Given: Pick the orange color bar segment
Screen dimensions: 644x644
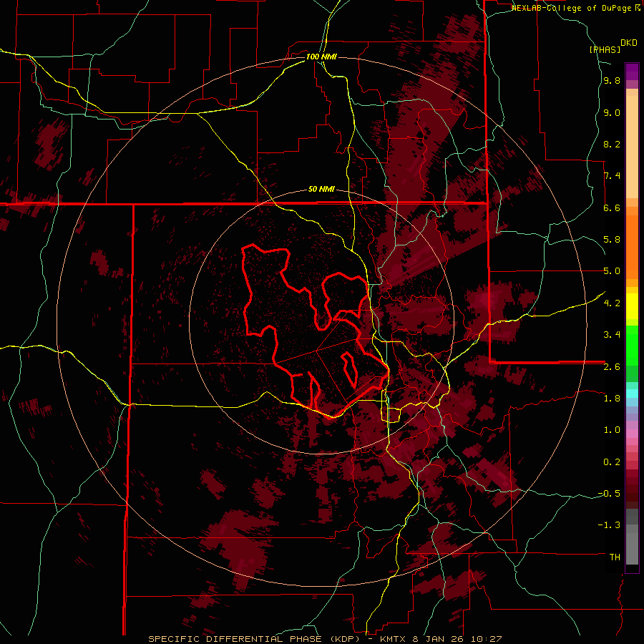Looking at the screenshot, I should pos(632,246).
